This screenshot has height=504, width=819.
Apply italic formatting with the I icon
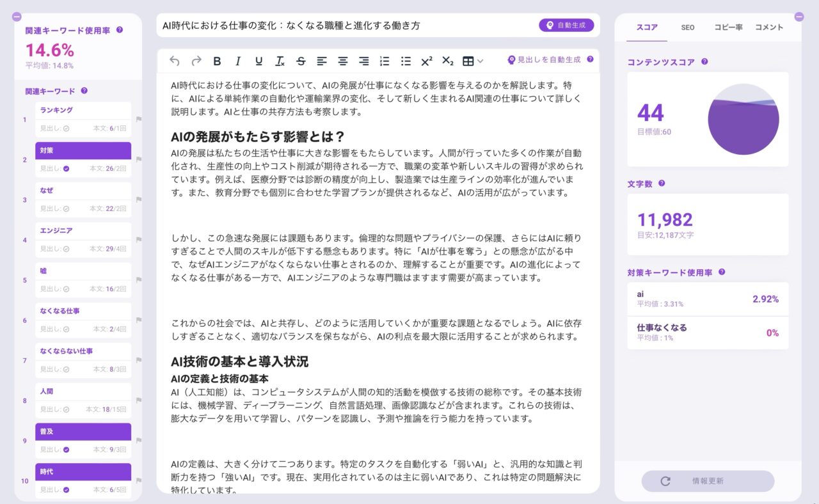pyautogui.click(x=237, y=61)
